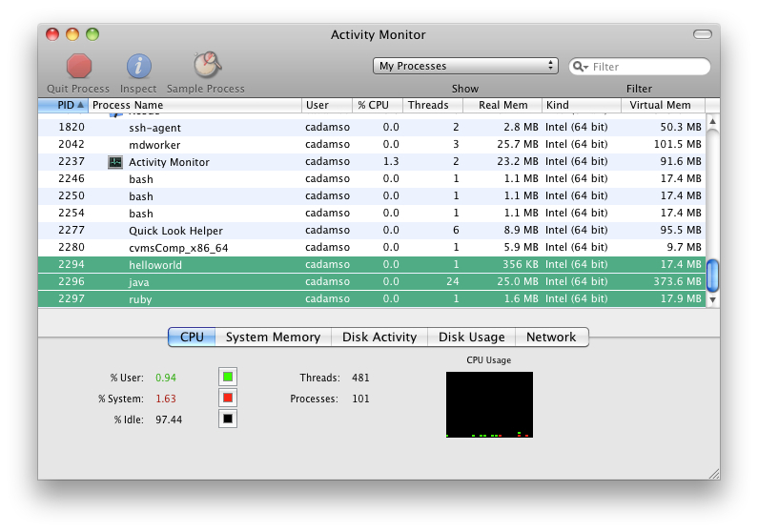Click inside the Filter search field
Image resolution: width=758 pixels, height=532 pixels.
(640, 66)
